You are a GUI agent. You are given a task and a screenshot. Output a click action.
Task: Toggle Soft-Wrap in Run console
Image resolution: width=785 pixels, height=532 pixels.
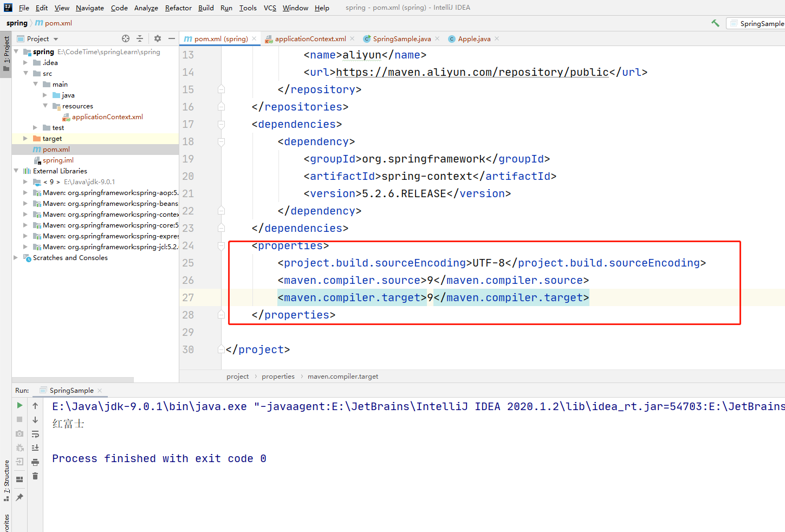click(35, 434)
